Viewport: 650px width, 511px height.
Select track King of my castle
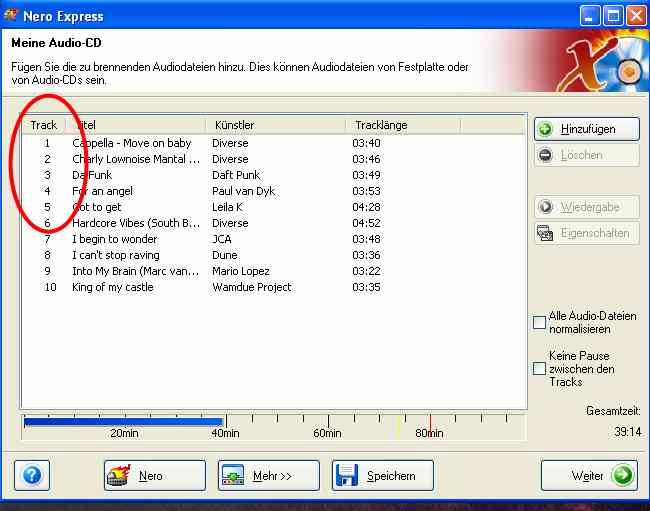coord(113,287)
